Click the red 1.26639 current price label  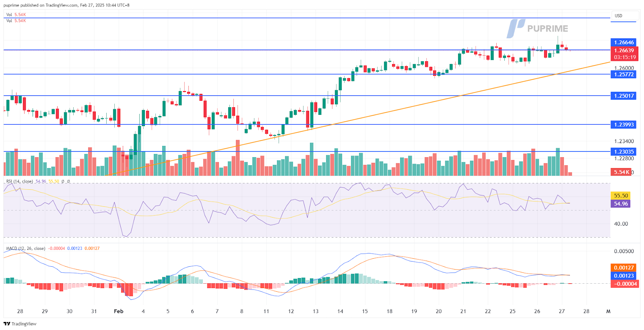tap(624, 50)
